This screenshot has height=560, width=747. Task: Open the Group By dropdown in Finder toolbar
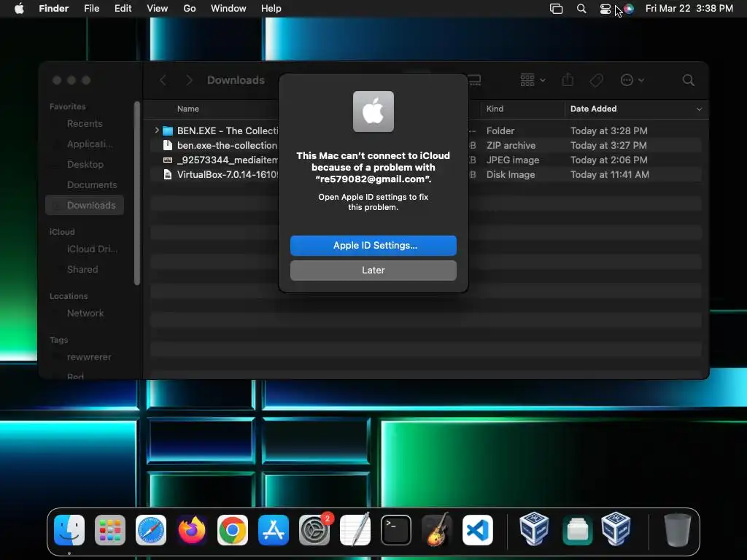tap(533, 80)
